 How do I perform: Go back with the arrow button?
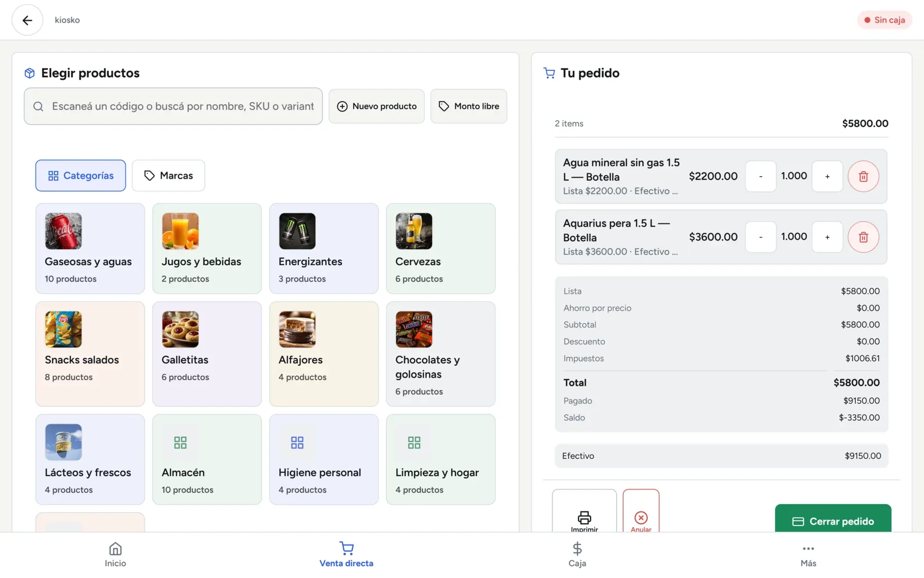coord(27,20)
